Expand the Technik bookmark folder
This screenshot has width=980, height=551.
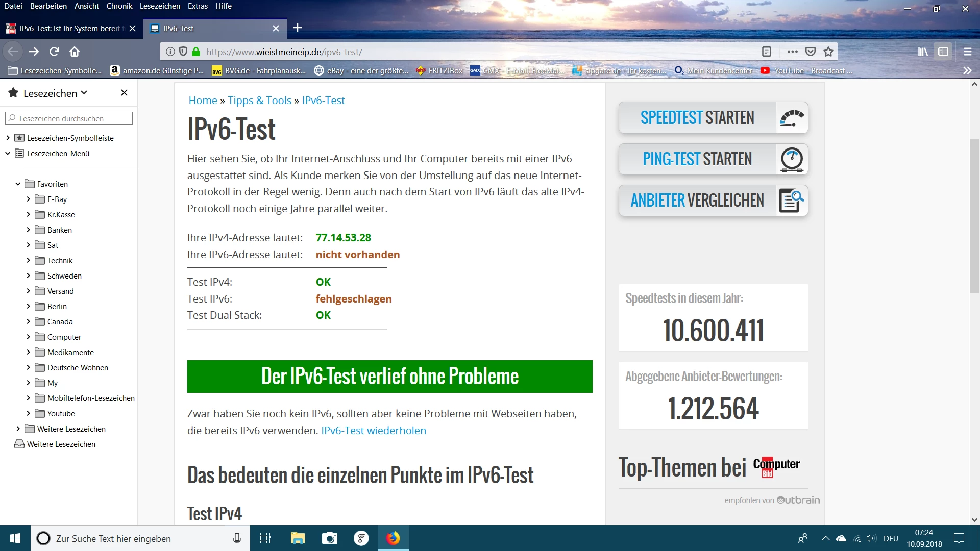pyautogui.click(x=29, y=261)
